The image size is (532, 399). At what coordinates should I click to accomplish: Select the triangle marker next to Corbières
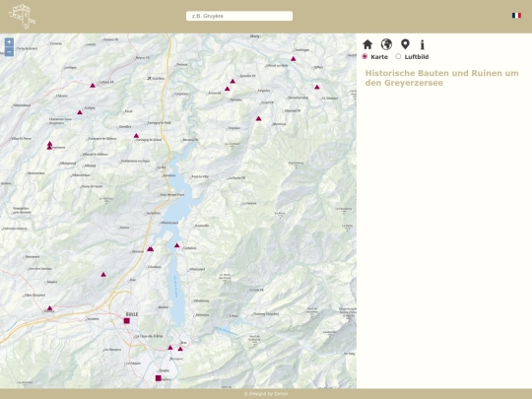(176, 245)
